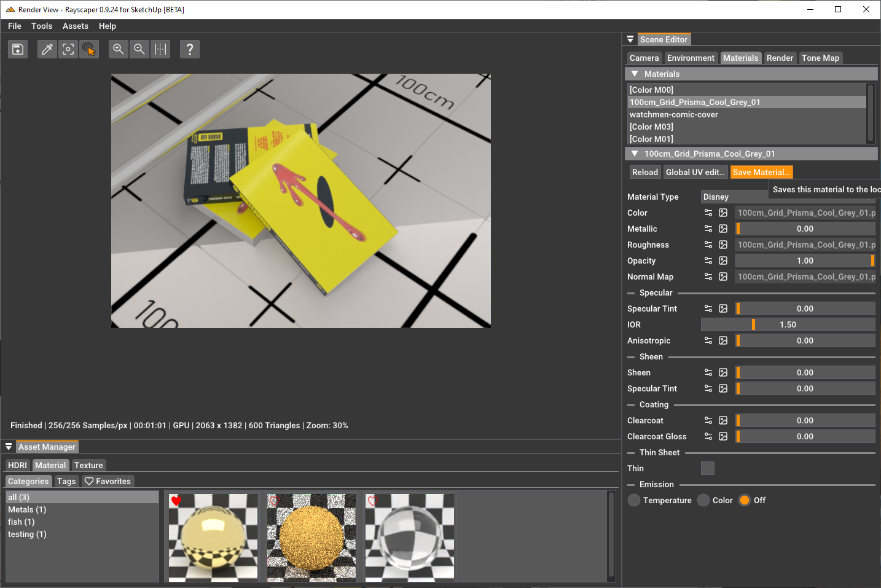Select Off emission radio button
The height and width of the screenshot is (588, 881).
[x=745, y=500]
